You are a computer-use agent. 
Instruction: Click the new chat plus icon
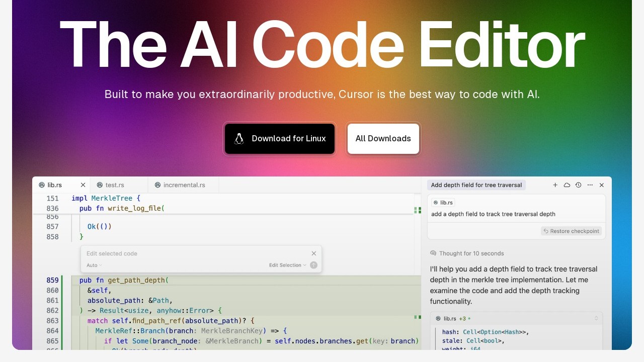click(x=555, y=185)
